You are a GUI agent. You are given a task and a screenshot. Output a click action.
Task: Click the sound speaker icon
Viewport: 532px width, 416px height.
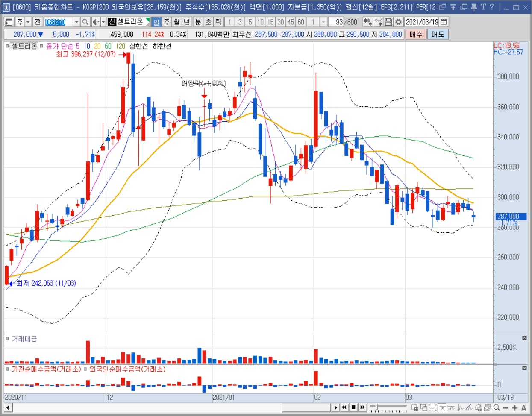click(x=95, y=22)
